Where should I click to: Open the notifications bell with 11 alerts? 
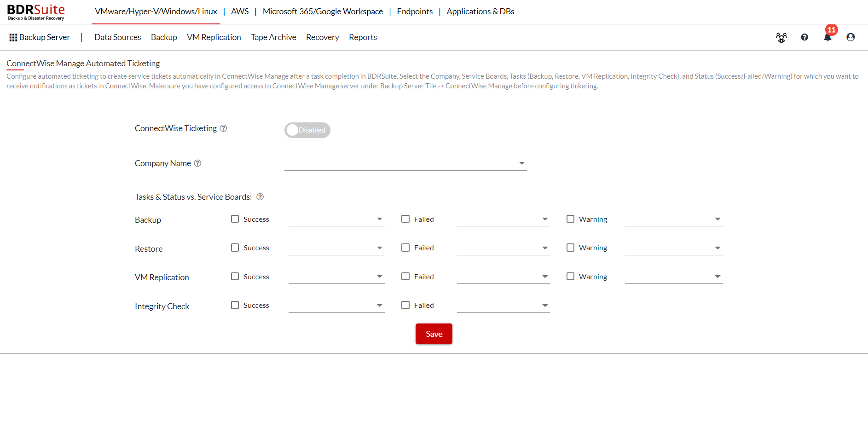(x=827, y=37)
